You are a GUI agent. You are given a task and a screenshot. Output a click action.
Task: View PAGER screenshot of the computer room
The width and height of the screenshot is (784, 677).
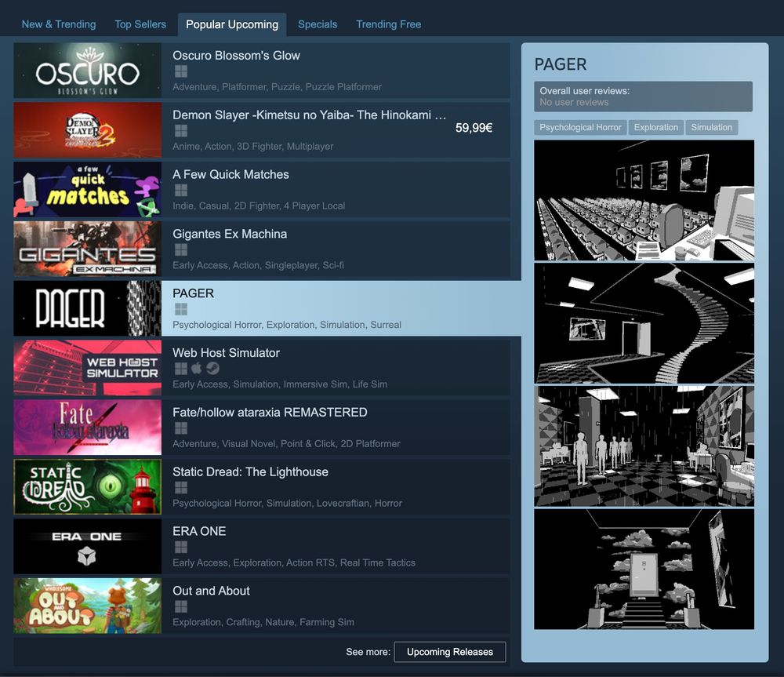(x=644, y=200)
